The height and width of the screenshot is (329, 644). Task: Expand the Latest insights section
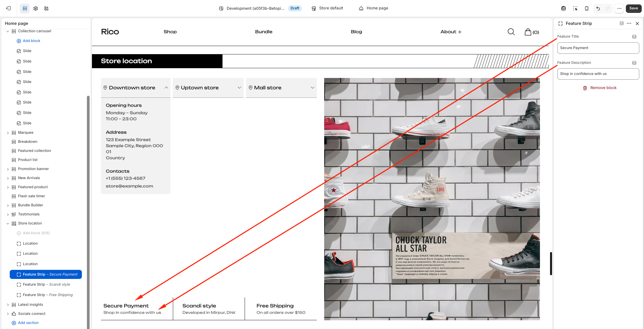coord(8,305)
